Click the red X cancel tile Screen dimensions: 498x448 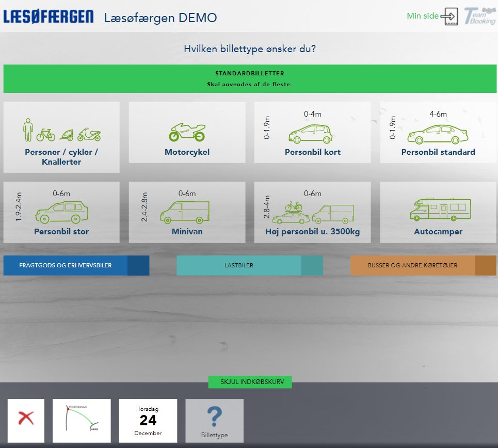click(x=26, y=420)
